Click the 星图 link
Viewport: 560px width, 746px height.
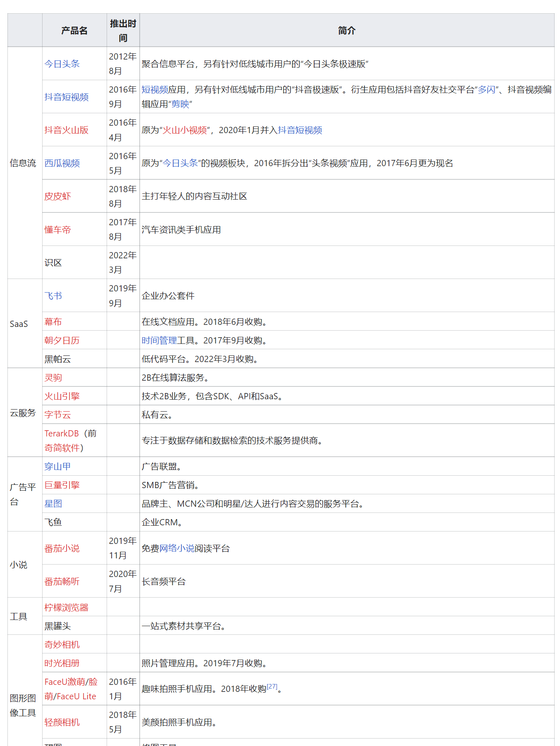click(x=53, y=503)
